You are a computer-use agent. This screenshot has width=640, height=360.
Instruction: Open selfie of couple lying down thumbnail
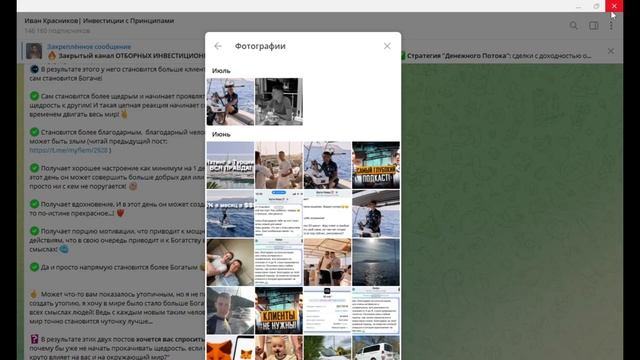tap(230, 262)
